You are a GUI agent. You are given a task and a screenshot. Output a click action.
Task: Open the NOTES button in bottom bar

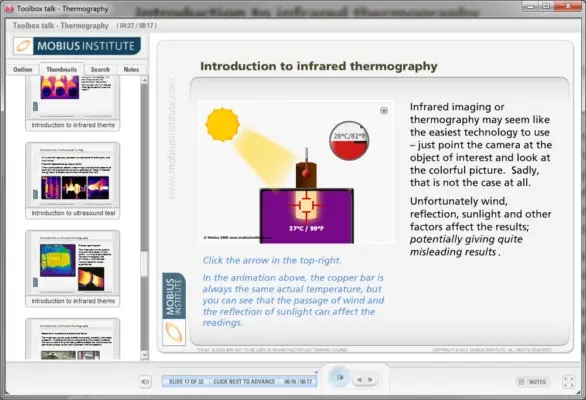click(x=532, y=382)
